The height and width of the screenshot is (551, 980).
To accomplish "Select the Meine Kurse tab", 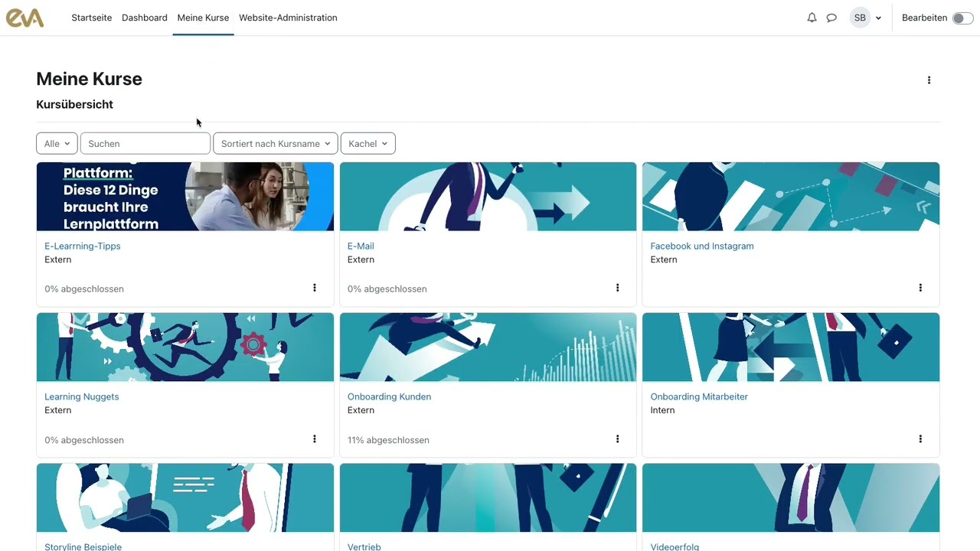I will pos(203,18).
